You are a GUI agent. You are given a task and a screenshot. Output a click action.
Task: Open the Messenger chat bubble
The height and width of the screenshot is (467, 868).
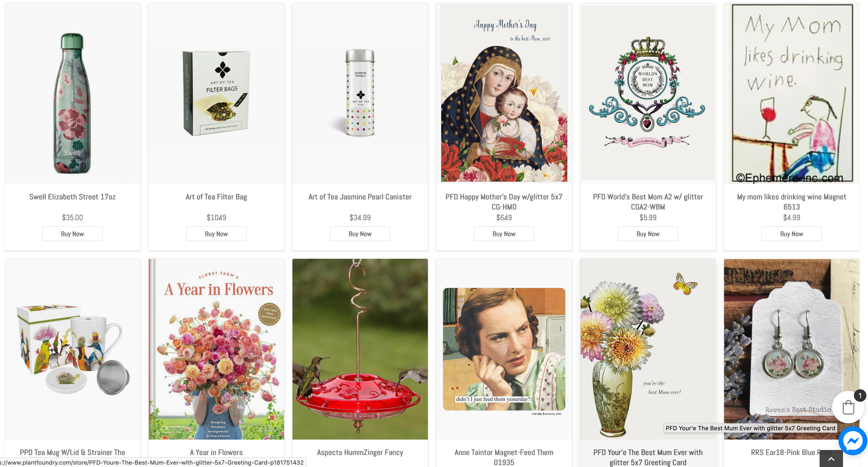(853, 441)
